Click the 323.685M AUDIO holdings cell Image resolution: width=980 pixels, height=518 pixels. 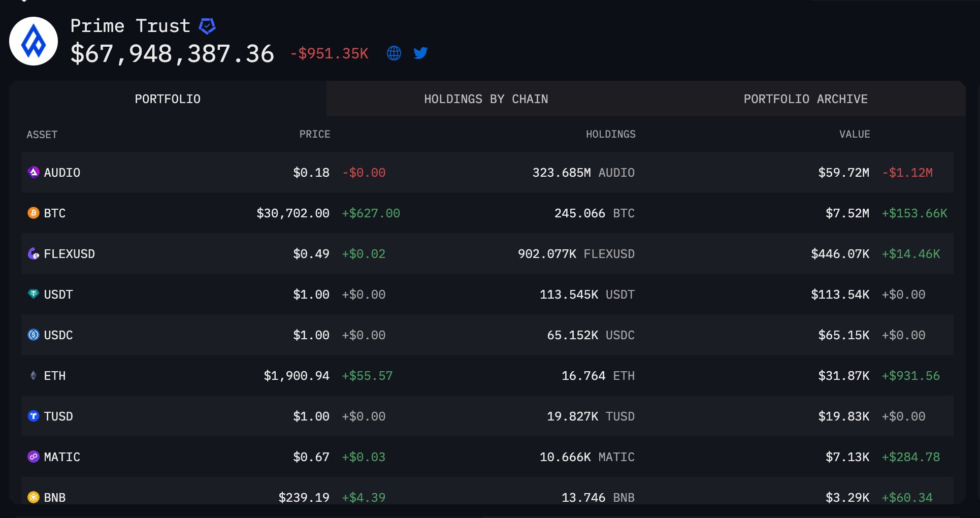point(583,173)
